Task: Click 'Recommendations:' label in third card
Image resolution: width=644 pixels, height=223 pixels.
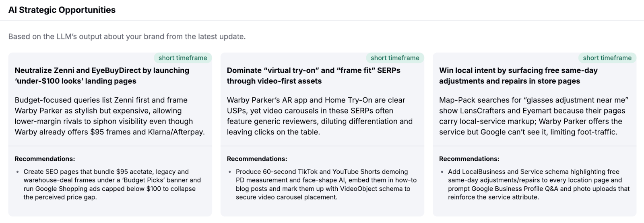Action: [x=469, y=159]
